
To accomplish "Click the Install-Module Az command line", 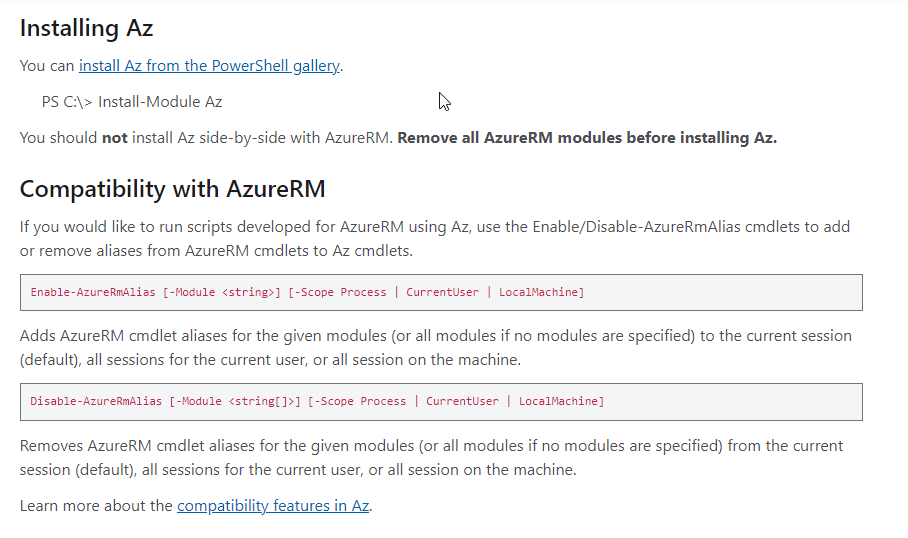I will tap(132, 102).
